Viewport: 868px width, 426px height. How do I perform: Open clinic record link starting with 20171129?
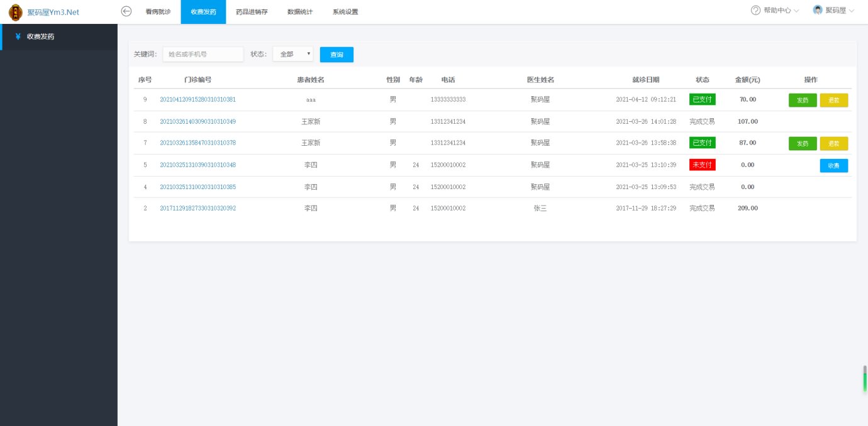point(198,208)
